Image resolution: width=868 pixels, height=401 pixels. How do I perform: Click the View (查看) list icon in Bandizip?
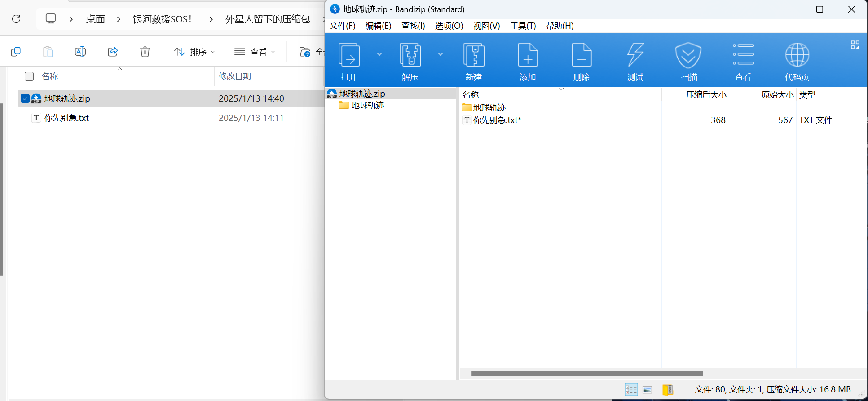point(743,54)
